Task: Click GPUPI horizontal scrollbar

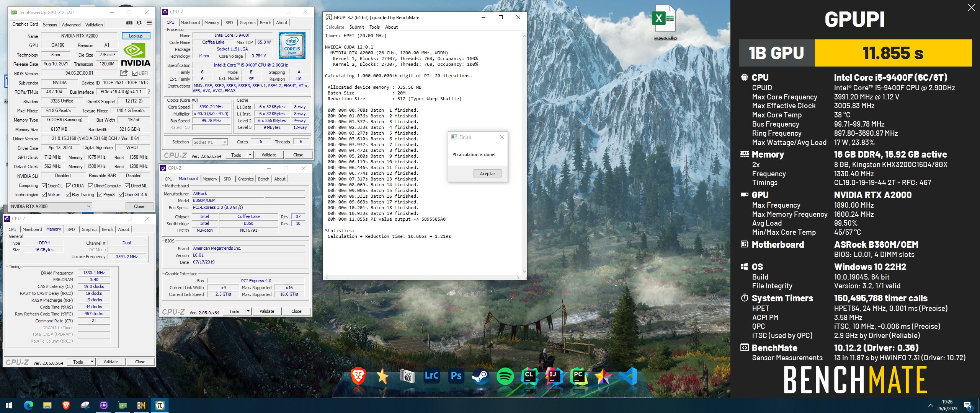Action: pyautogui.click(x=422, y=278)
